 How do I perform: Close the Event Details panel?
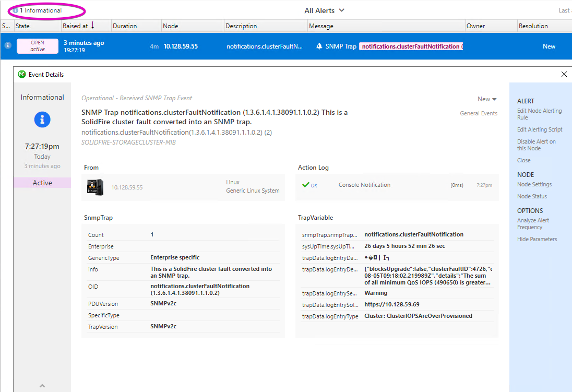pyautogui.click(x=564, y=74)
